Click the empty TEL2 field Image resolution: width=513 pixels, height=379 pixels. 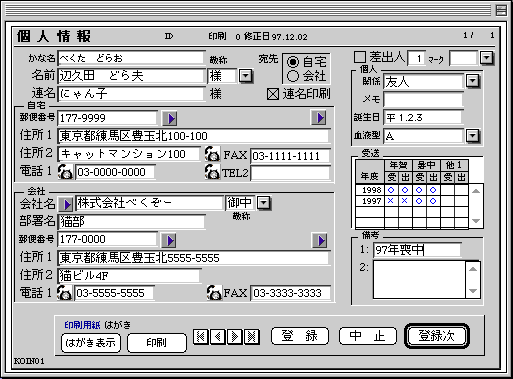(x=290, y=173)
